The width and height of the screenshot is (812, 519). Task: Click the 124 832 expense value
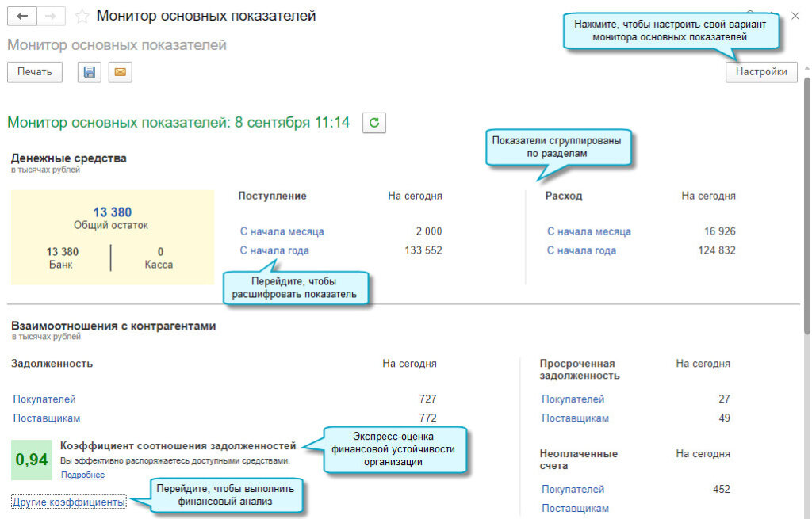717,250
